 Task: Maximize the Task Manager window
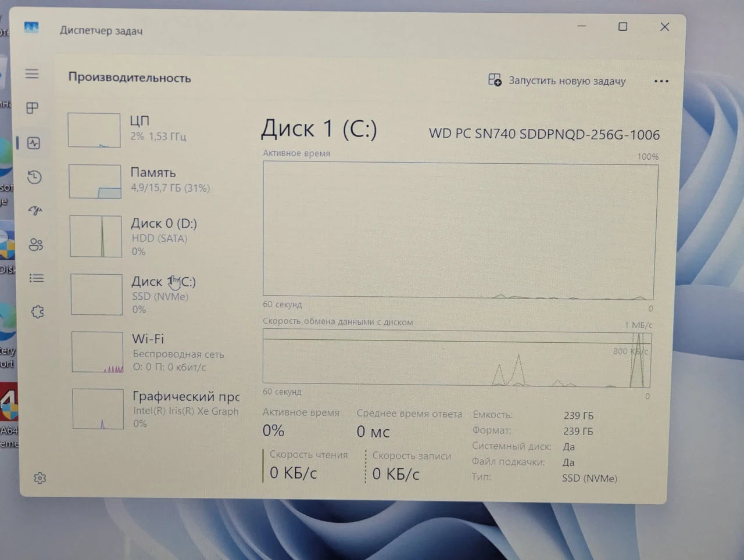(623, 27)
